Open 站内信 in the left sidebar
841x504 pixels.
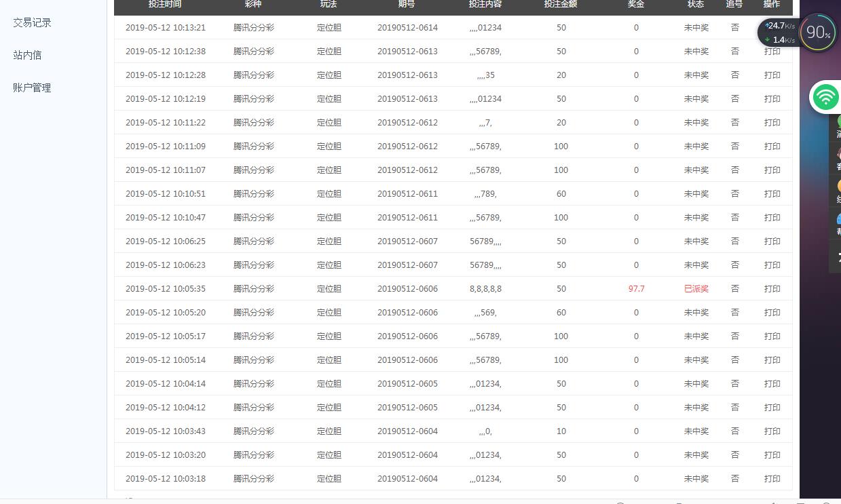pos(27,55)
